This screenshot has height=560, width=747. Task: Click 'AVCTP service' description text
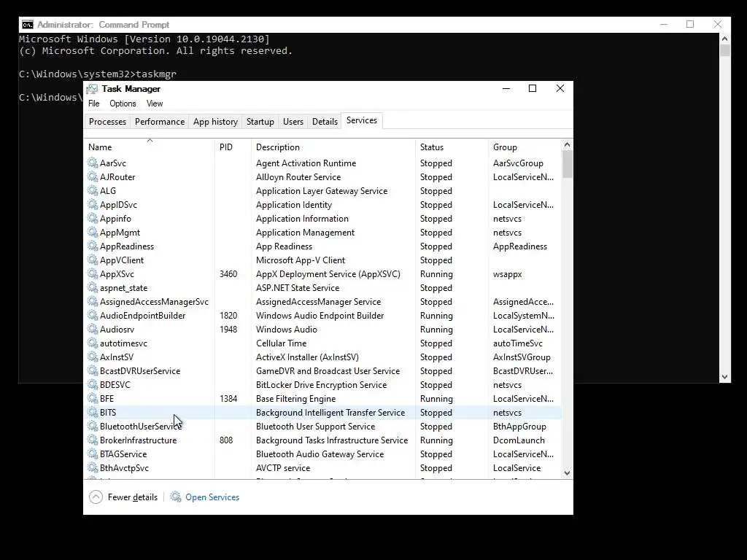(283, 467)
